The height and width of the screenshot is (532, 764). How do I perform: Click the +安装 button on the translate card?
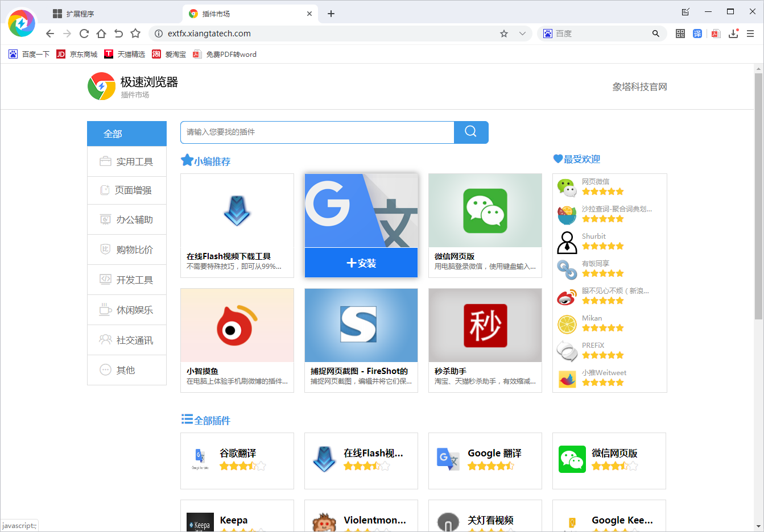(x=361, y=263)
